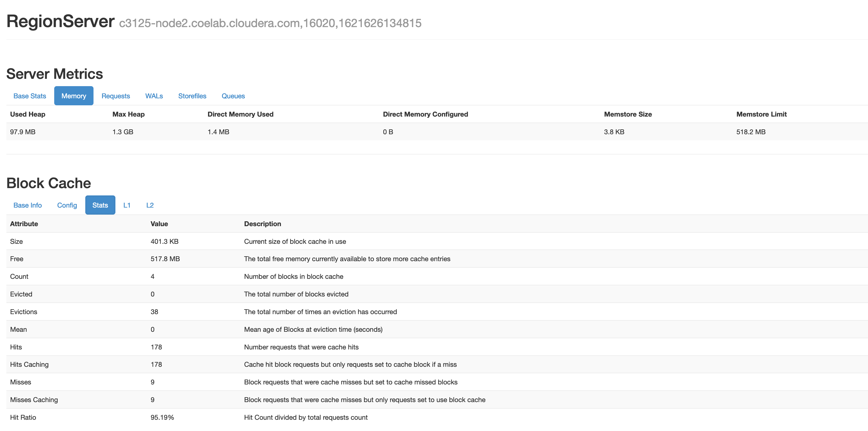Show the Queues tab
This screenshot has height=431, width=868.
coord(233,96)
